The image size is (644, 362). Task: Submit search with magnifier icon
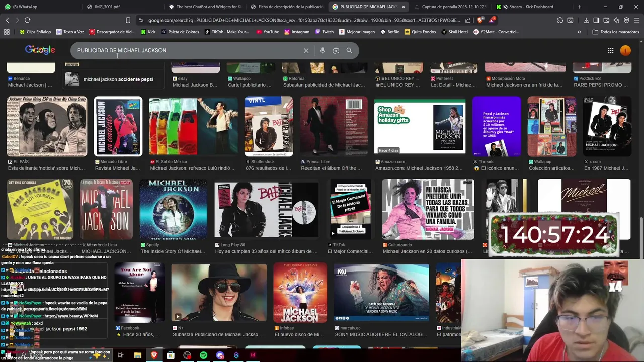click(349, 50)
